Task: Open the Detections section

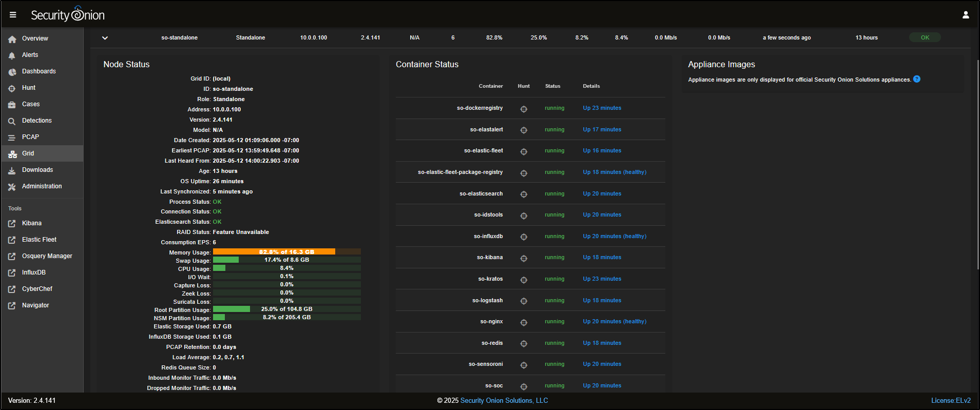Action: click(36, 121)
